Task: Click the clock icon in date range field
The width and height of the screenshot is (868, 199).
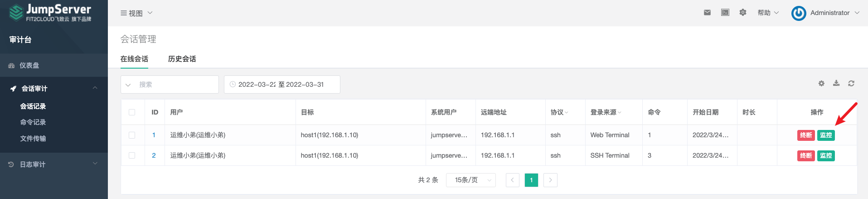Action: pyautogui.click(x=233, y=85)
